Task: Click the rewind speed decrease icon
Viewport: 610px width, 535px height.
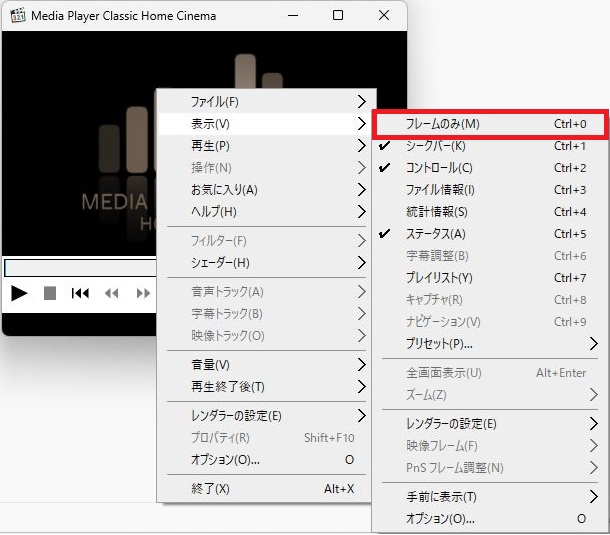Action: (x=111, y=293)
